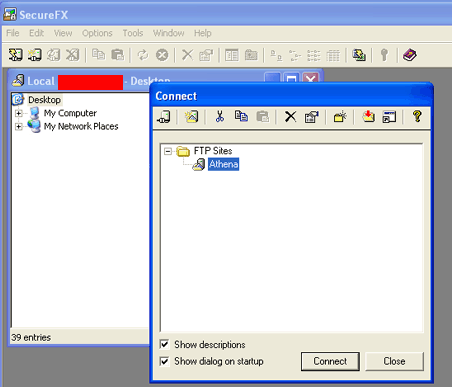Open session Properties icon in Connect dialog

[x=312, y=117]
